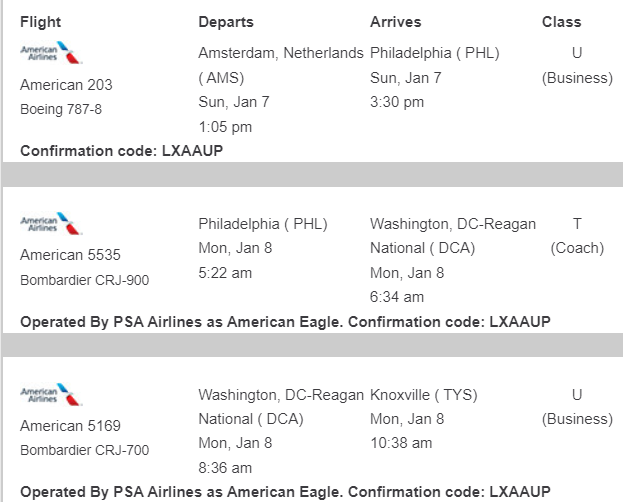The image size is (623, 502).
Task: Select the American 5169 flight number
Action: pyautogui.click(x=70, y=426)
